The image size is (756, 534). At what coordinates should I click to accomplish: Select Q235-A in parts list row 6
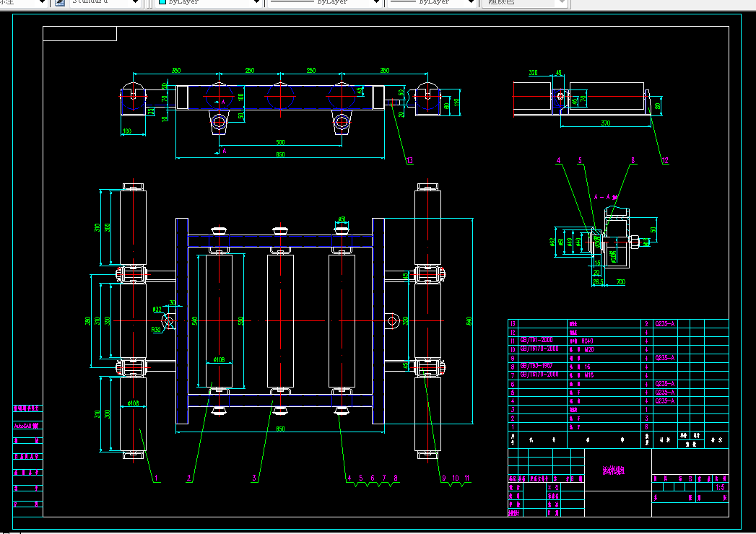click(665, 384)
